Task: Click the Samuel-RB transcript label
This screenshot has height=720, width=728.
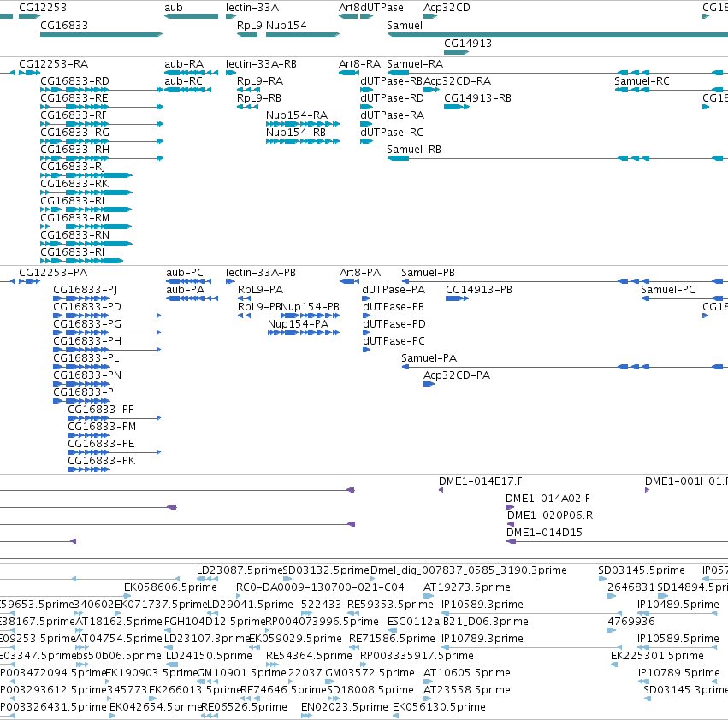Action: click(x=414, y=150)
